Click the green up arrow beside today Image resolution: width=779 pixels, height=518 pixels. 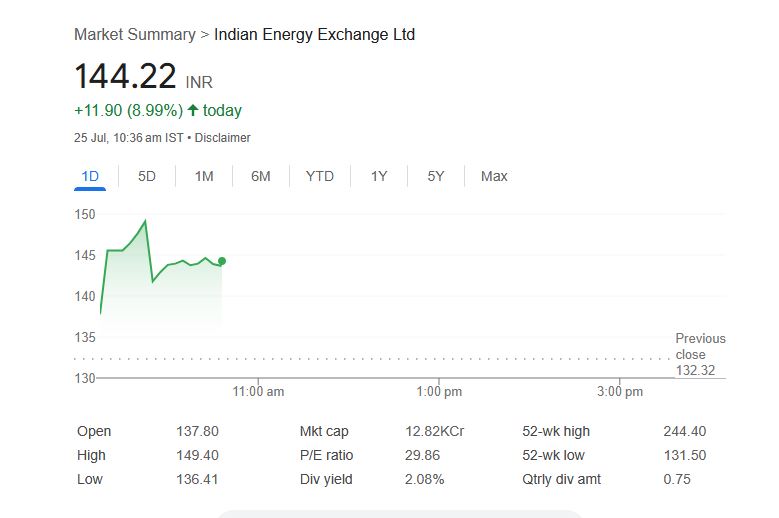click(193, 110)
